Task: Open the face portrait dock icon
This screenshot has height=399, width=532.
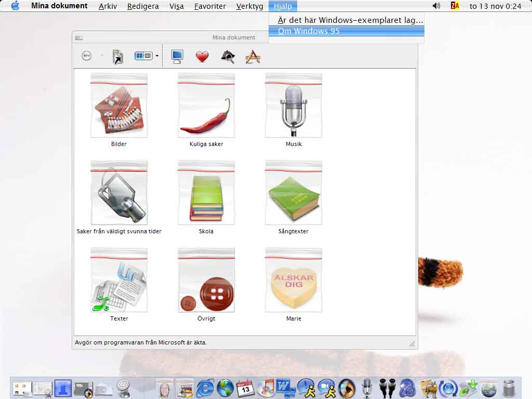Action: click(164, 388)
